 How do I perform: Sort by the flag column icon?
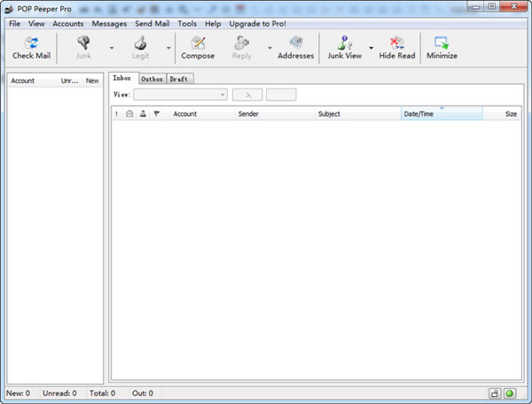click(x=156, y=114)
